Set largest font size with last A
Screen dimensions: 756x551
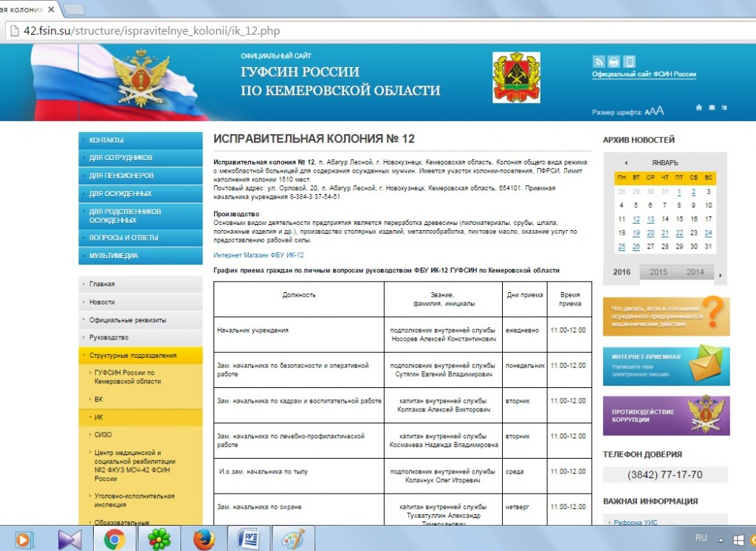pos(660,111)
